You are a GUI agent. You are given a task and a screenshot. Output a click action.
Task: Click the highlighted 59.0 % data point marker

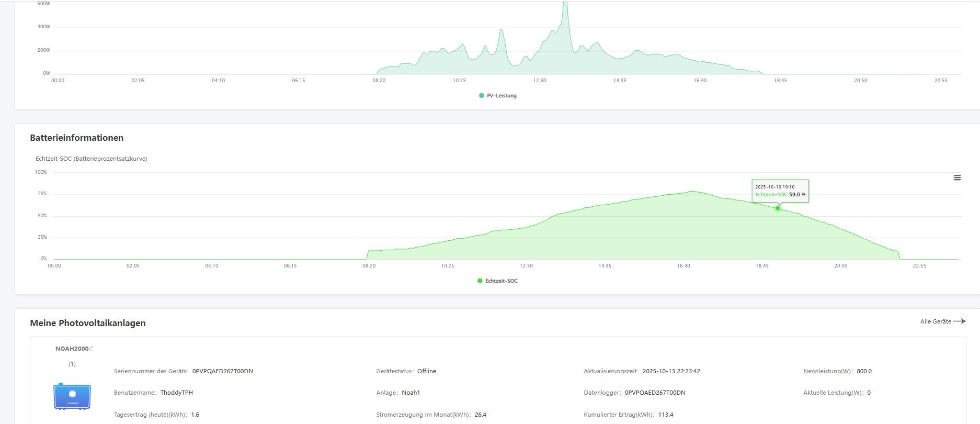(x=778, y=208)
